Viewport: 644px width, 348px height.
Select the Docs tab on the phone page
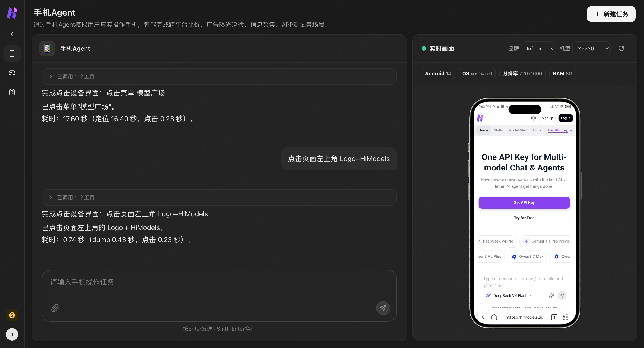coord(537,130)
